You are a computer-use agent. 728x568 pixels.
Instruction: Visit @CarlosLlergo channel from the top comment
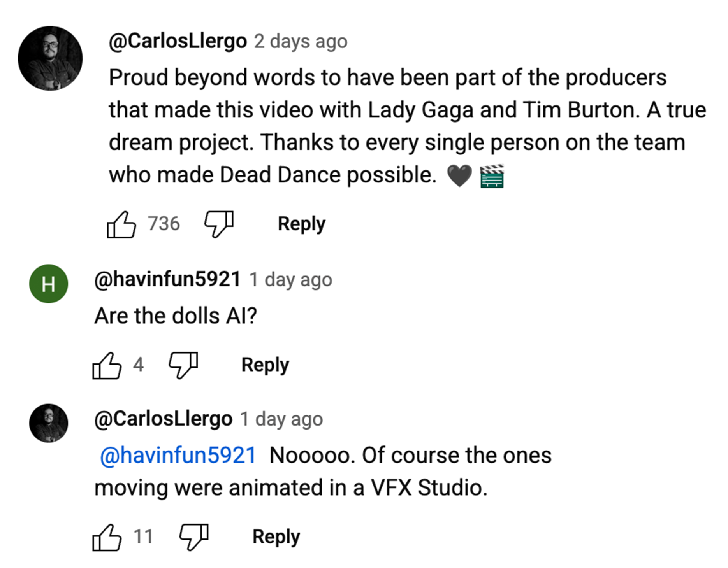tap(178, 41)
